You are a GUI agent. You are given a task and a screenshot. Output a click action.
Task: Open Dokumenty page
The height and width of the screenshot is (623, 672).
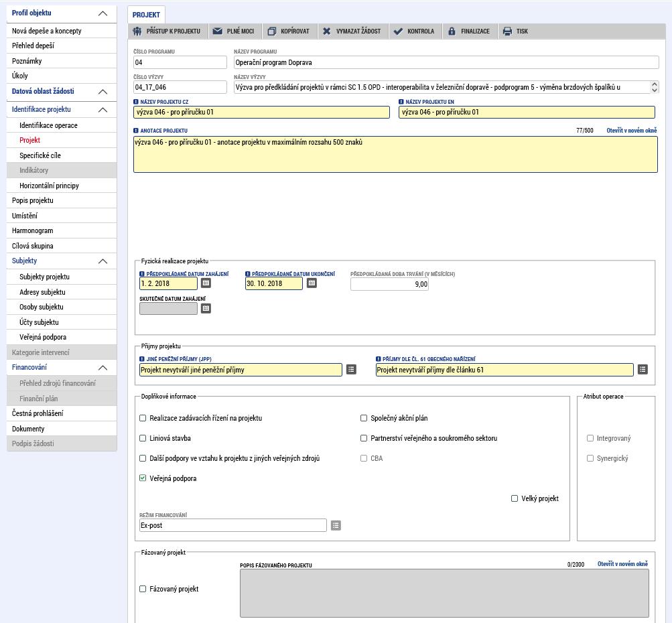(62, 429)
